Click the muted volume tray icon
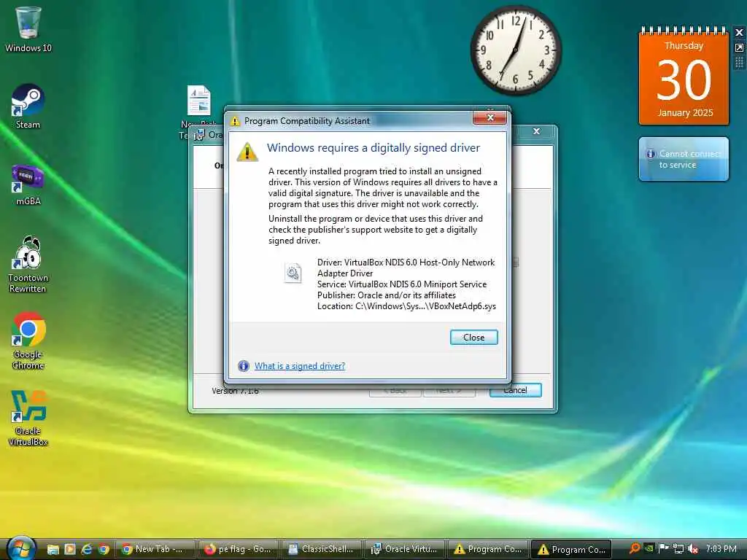747x560 pixels. point(693,548)
